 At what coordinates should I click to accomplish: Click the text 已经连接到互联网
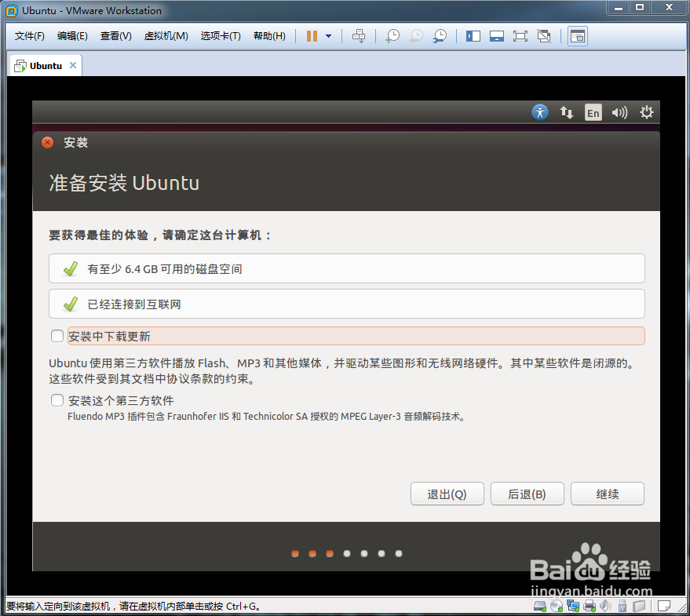(133, 304)
